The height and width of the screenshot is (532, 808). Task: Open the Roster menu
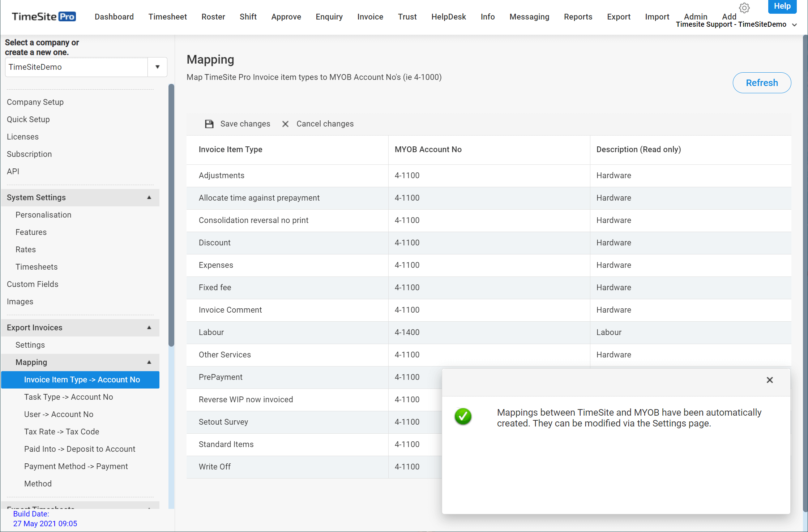click(213, 17)
